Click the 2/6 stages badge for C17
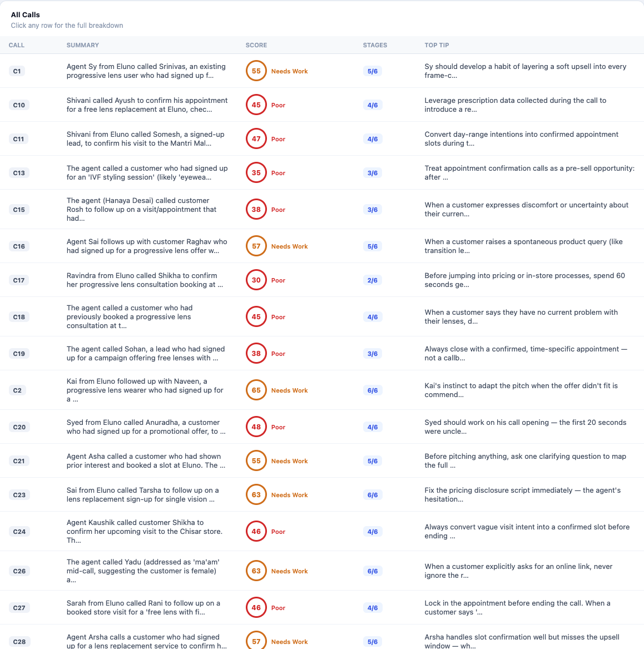Screen dimensions: 644x649 coord(373,280)
